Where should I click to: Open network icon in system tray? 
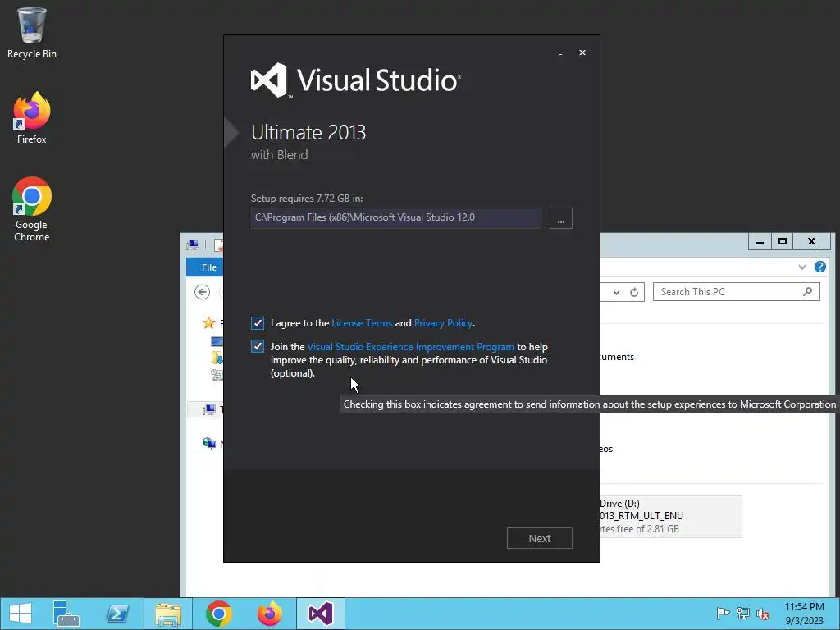(743, 614)
